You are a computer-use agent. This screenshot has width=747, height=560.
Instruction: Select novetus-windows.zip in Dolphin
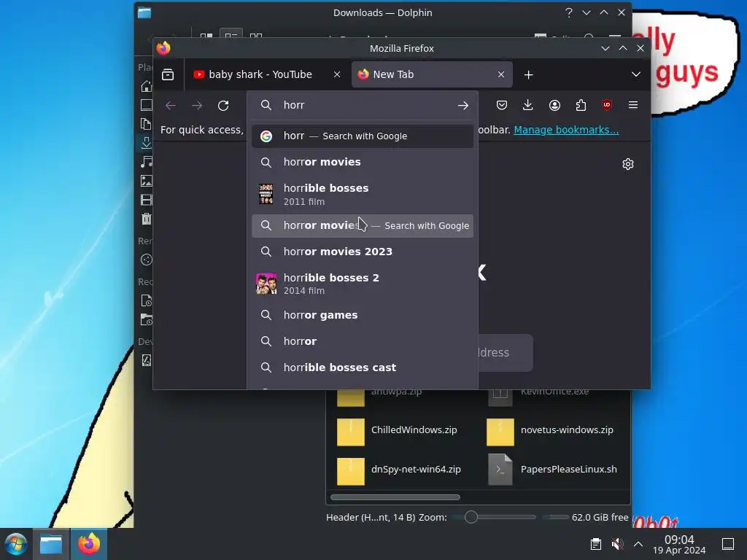click(x=550, y=432)
